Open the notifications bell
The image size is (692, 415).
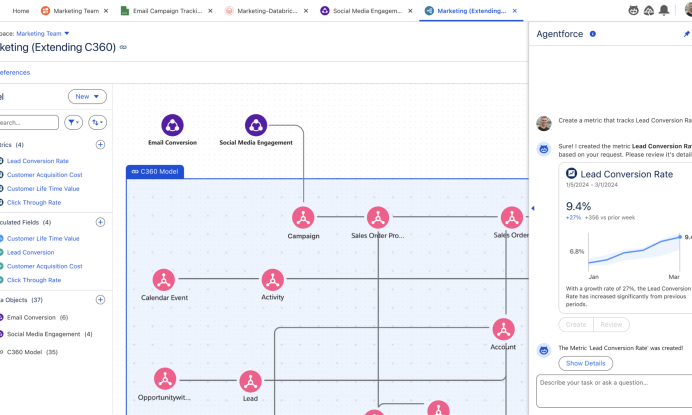[663, 10]
